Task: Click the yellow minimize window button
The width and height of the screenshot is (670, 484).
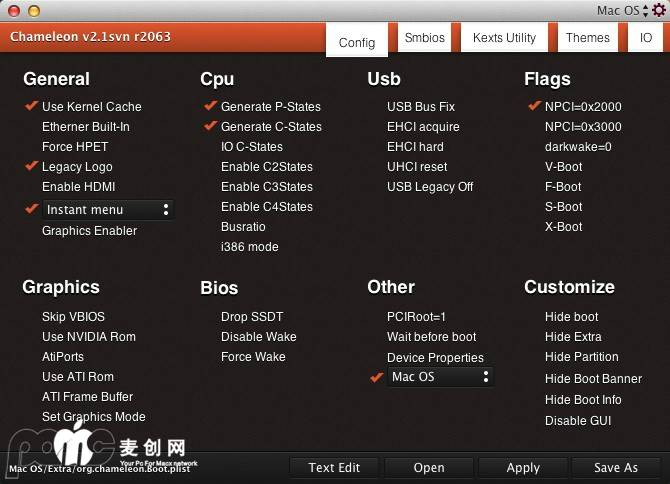Action: coord(34,10)
